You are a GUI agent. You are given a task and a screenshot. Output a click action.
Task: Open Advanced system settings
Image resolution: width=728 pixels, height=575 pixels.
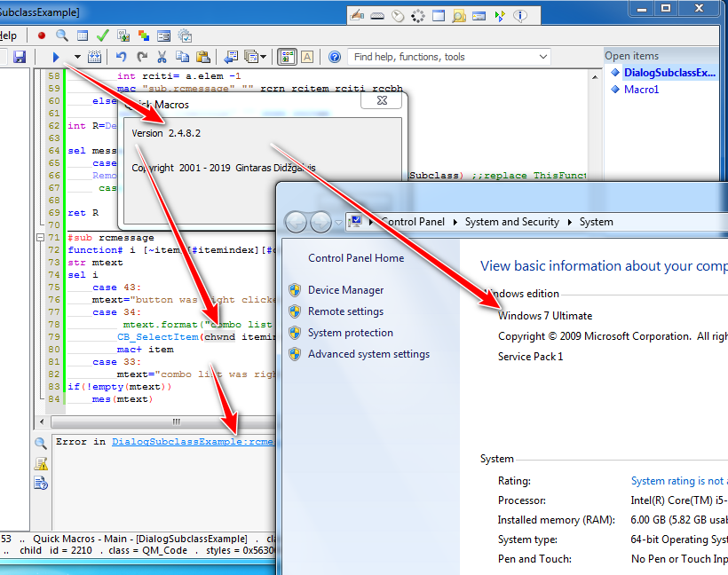point(369,354)
